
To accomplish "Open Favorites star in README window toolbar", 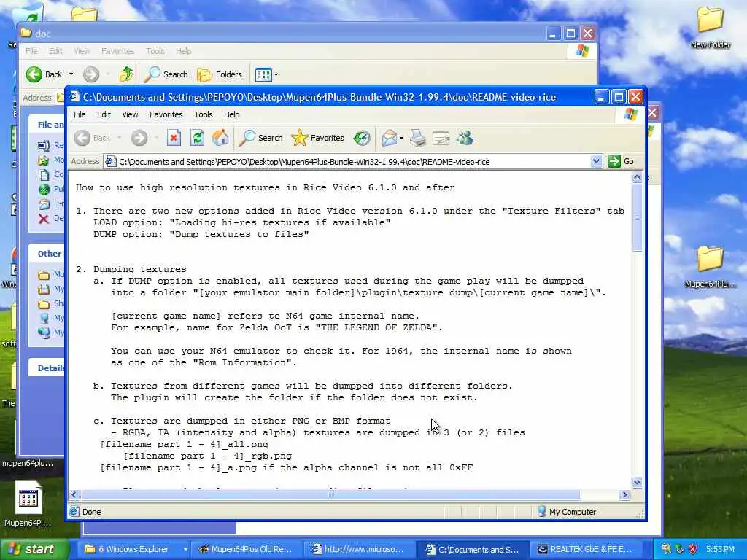I will pyautogui.click(x=318, y=138).
